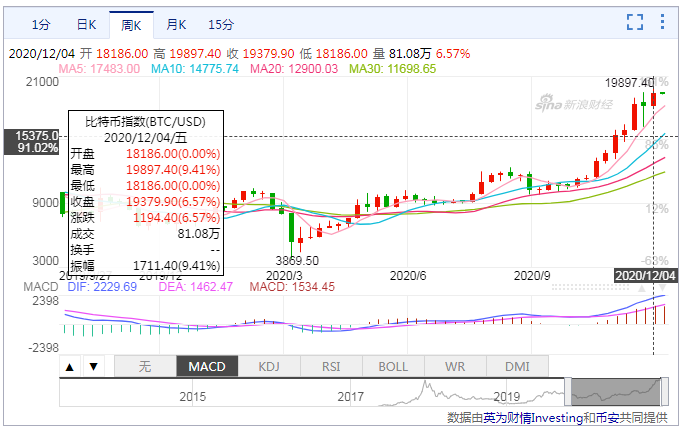Click the gray selected range in overview
This screenshot has height=429, width=683.
coord(616,392)
